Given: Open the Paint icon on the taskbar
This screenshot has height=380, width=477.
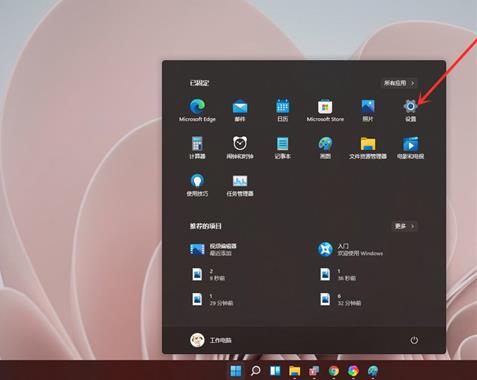Looking at the screenshot, I should coord(373,370).
